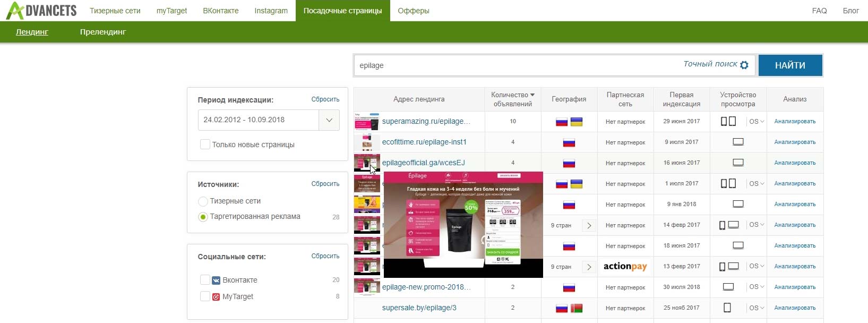Expand 9 стран list in 14 февр 2017 row
This screenshot has height=323, width=868.
click(x=589, y=226)
